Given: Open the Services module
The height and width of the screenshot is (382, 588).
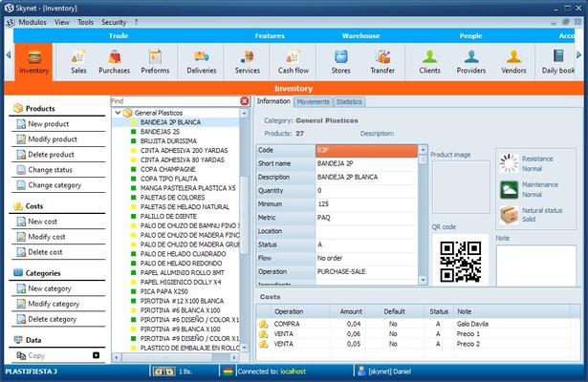Looking at the screenshot, I should 247,62.
